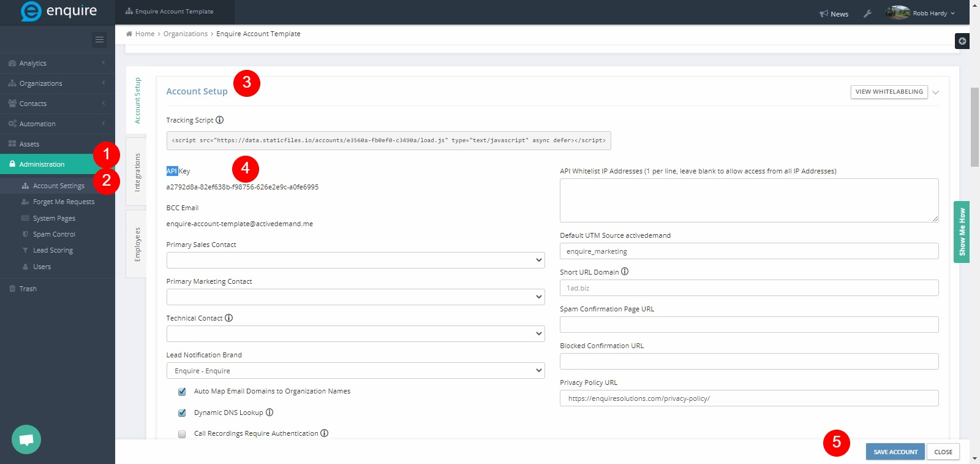The width and height of the screenshot is (980, 464).
Task: Click the enquire logo in the header
Action: click(x=59, y=11)
